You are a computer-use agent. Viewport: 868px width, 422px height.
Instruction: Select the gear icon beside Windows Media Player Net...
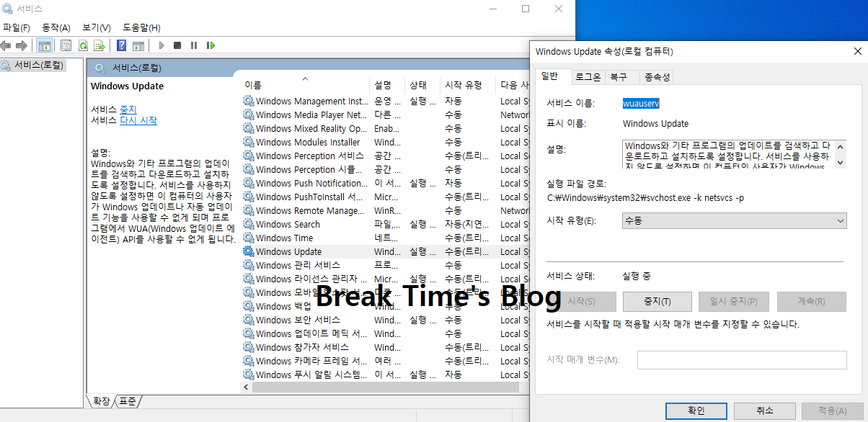pos(249,115)
